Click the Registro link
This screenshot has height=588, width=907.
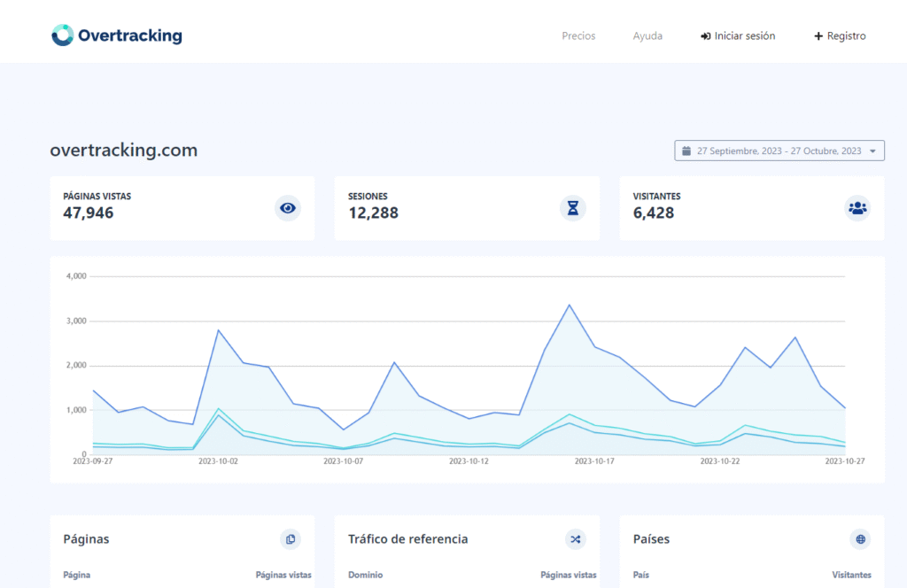click(840, 35)
